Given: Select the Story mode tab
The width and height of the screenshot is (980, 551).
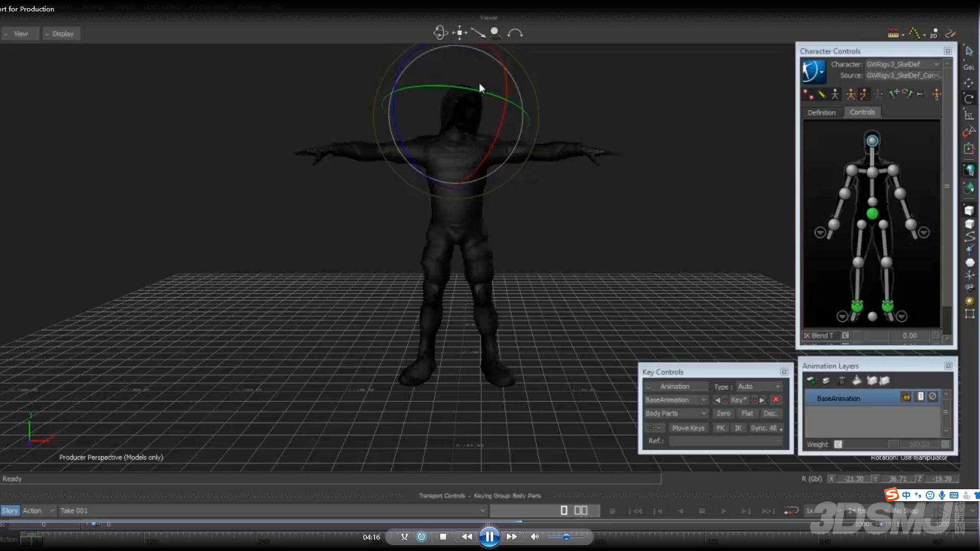Looking at the screenshot, I should pos(10,510).
